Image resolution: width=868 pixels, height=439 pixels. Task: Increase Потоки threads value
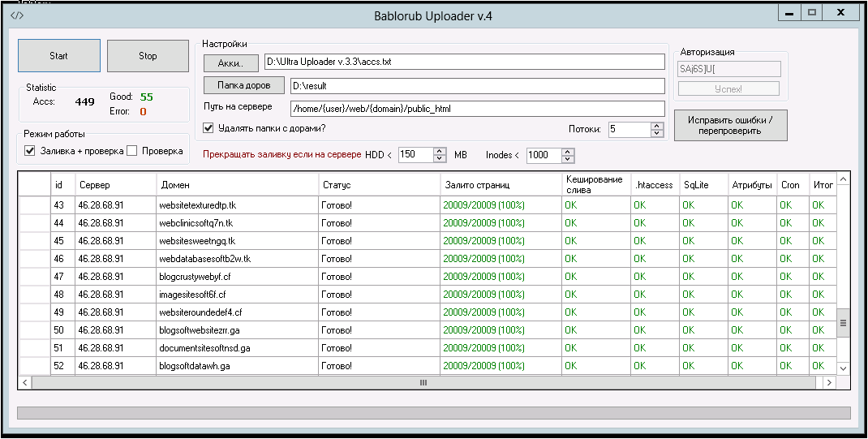(656, 126)
